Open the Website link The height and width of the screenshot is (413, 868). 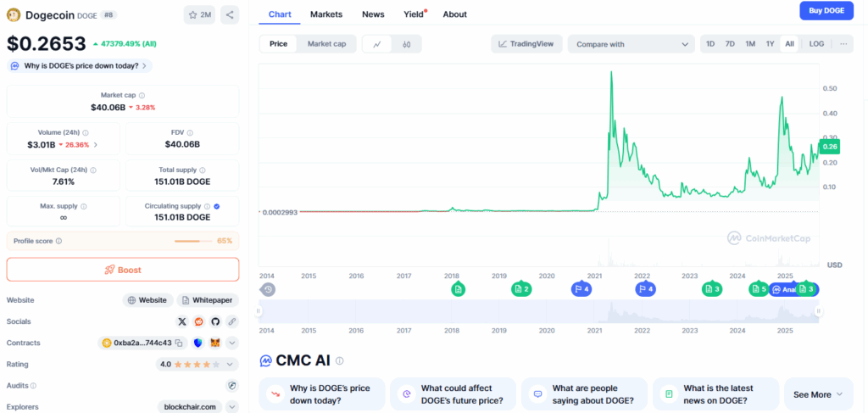coord(147,300)
